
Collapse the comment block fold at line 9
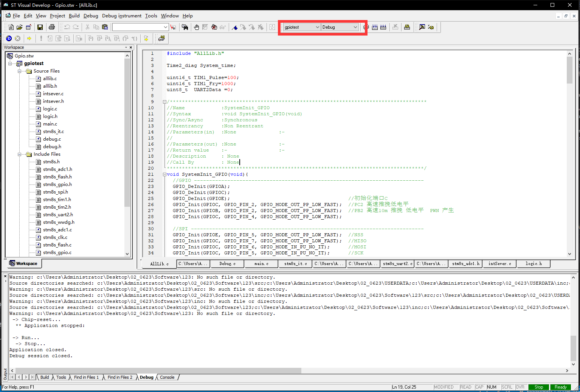[x=164, y=102]
